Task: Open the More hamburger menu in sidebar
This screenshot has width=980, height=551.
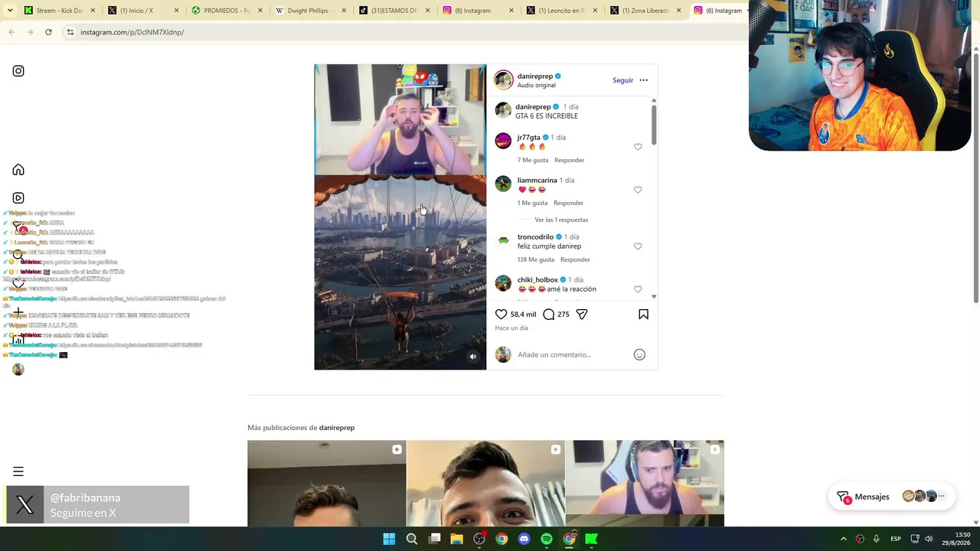Action: (x=18, y=471)
